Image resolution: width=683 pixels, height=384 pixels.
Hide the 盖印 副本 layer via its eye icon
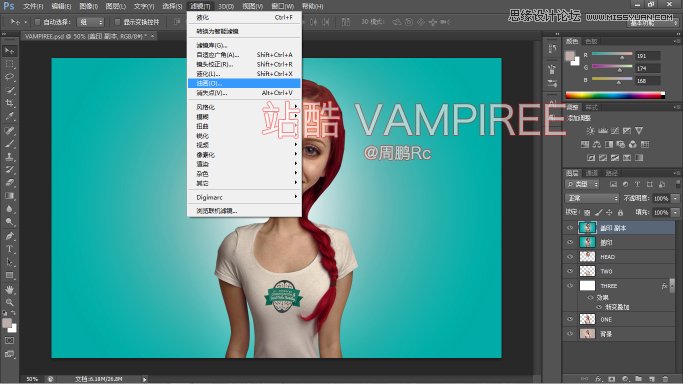click(x=570, y=228)
